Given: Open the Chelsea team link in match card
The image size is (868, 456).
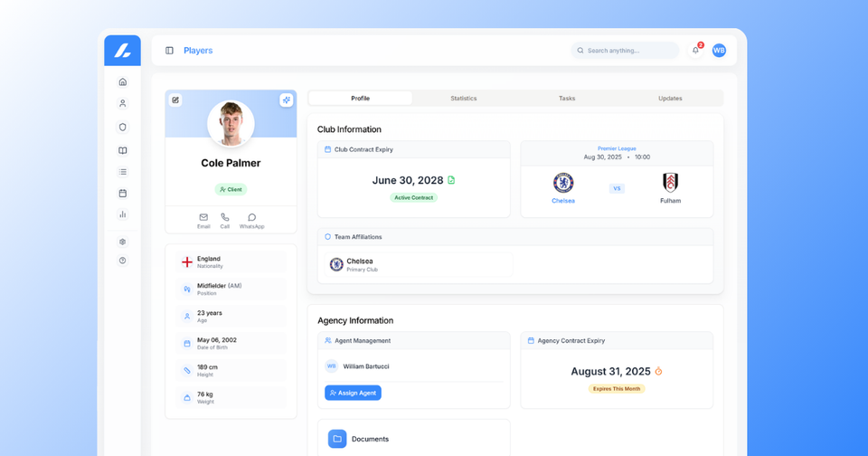Looking at the screenshot, I should coord(563,201).
